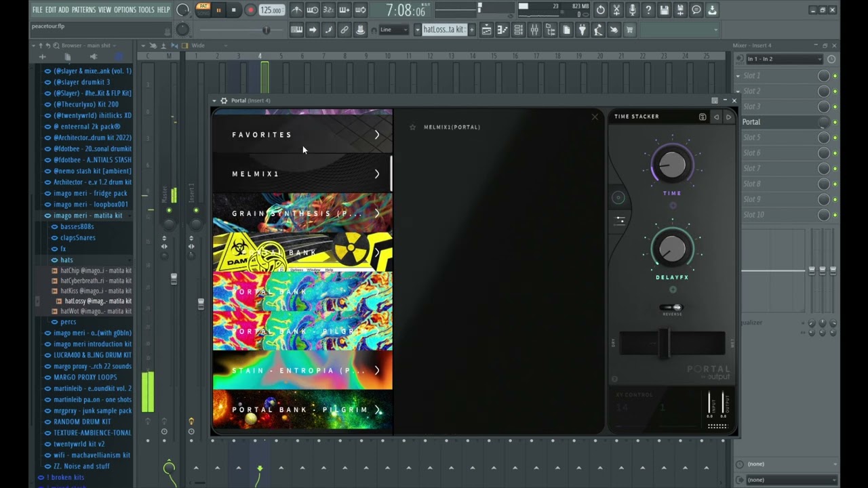Image resolution: width=868 pixels, height=488 pixels.
Task: Open audio editor scissors icon
Action: coord(616,10)
